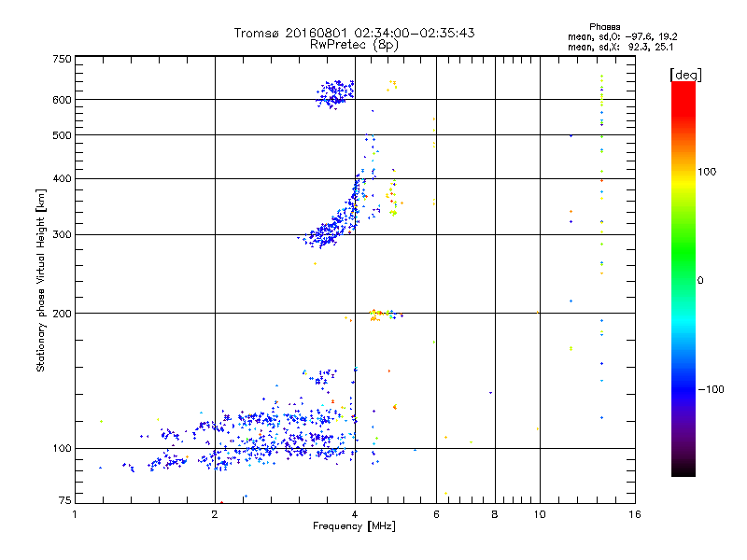Click the x-axis tick label '16'
The width and height of the screenshot is (747, 560).
pyautogui.click(x=635, y=514)
